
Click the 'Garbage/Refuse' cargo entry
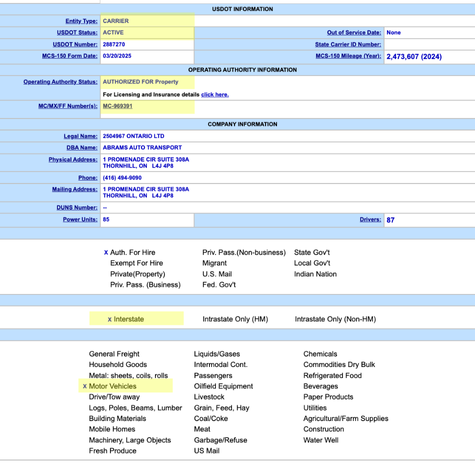click(221, 440)
